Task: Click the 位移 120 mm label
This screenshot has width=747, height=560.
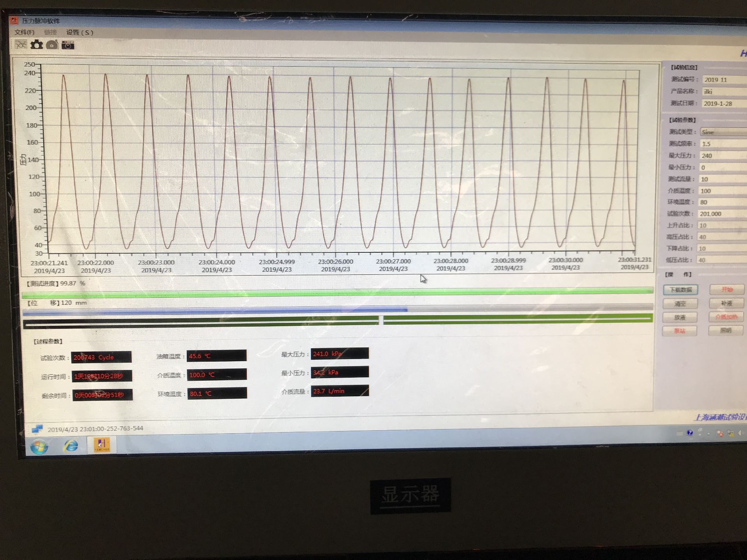Action: pyautogui.click(x=57, y=303)
